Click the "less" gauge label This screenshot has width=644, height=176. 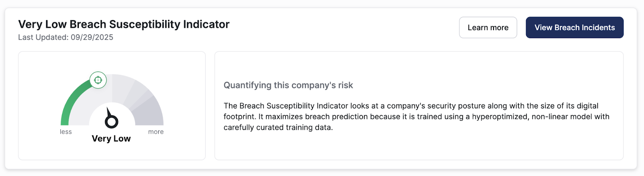point(66,132)
